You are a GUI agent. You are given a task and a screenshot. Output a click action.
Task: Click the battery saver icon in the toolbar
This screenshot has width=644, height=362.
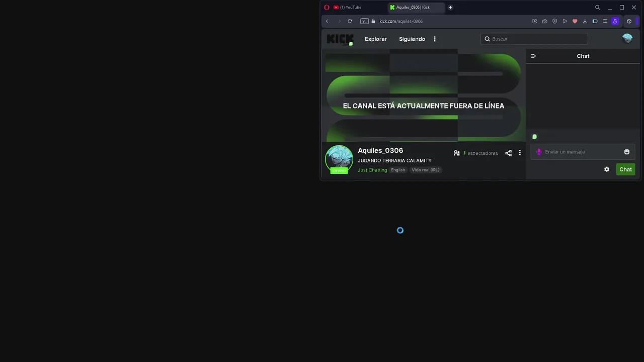pyautogui.click(x=595, y=21)
